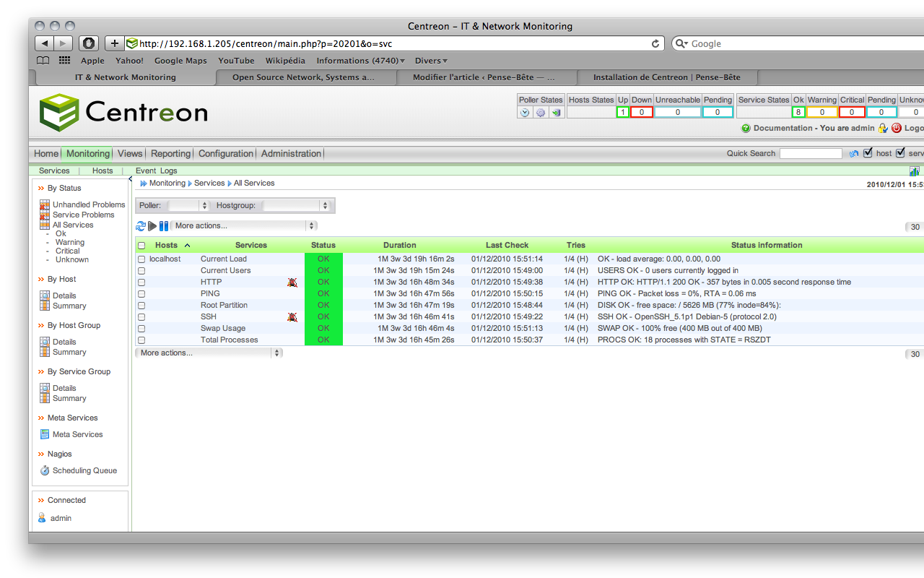
Task: Open the browser bookmarks book icon
Action: (43, 61)
